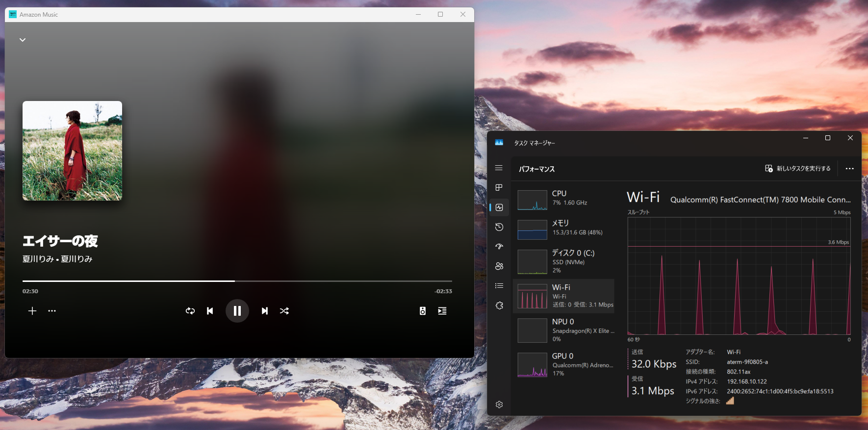Open more options for current song
The height and width of the screenshot is (430, 868).
52,311
